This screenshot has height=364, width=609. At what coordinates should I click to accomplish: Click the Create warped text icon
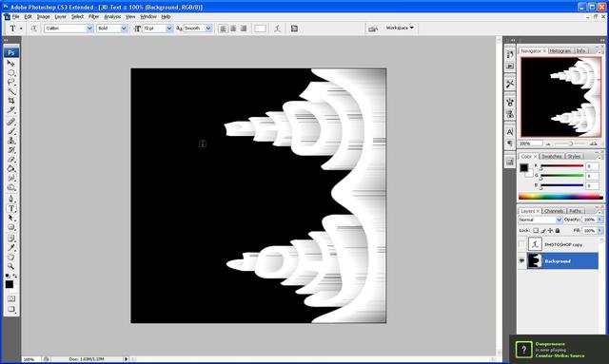click(277, 29)
